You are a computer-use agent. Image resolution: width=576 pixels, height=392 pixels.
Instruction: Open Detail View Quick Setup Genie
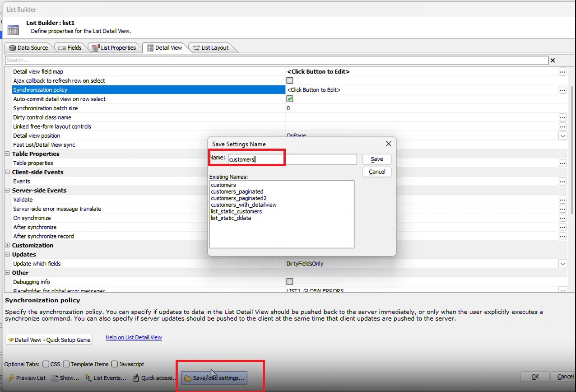click(49, 340)
